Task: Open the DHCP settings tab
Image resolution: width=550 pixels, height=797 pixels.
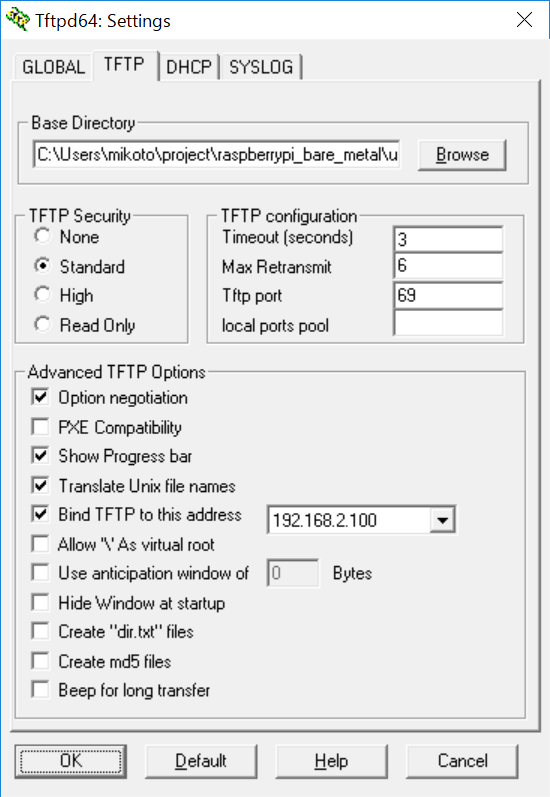Action: pos(189,67)
